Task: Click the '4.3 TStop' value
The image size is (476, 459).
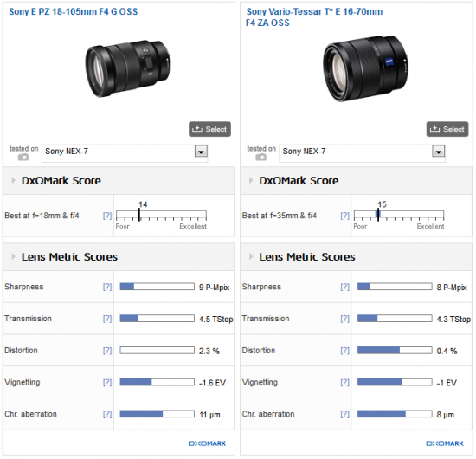Action: point(453,319)
